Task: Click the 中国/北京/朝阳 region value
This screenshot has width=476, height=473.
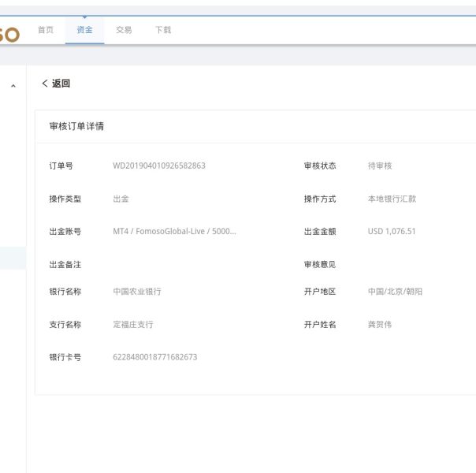Action: click(x=395, y=292)
